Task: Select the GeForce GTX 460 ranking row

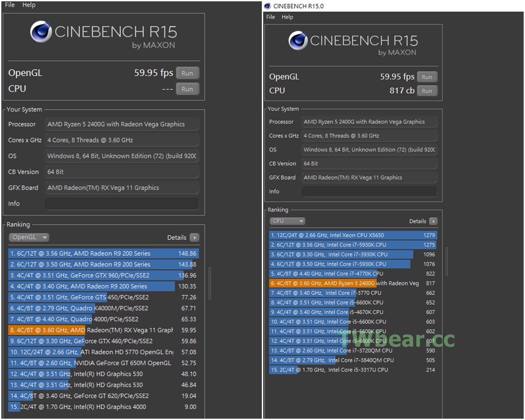Action: pyautogui.click(x=104, y=341)
